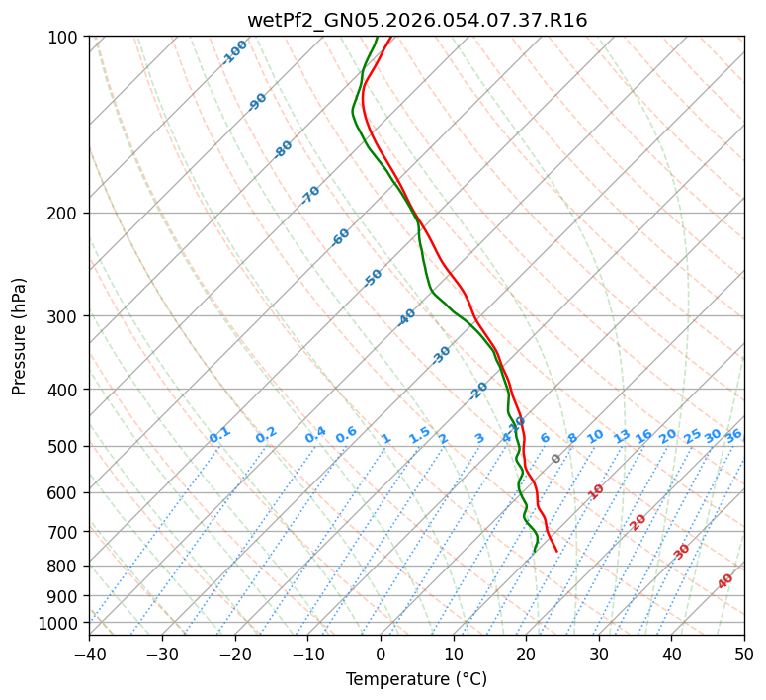Pick the 500 pressure axis tick label
766x700 pixels.
pyautogui.click(x=65, y=446)
